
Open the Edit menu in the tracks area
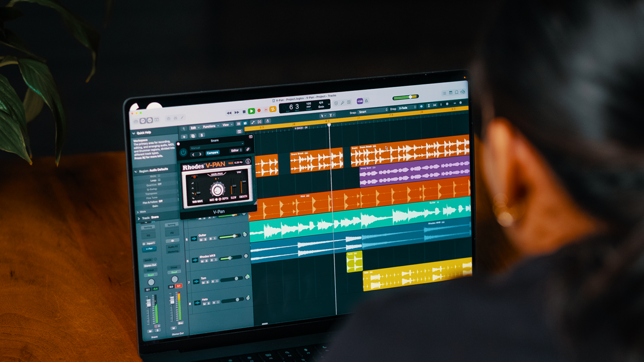click(194, 128)
